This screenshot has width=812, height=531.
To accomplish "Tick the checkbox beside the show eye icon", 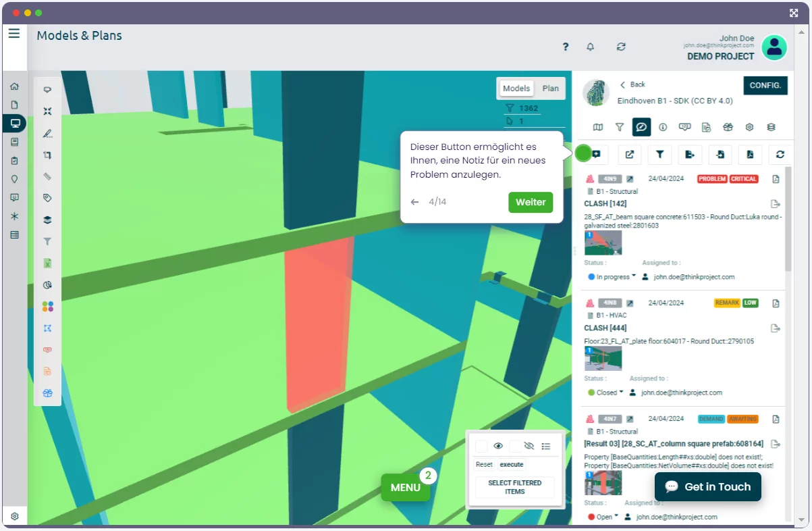I will click(481, 447).
